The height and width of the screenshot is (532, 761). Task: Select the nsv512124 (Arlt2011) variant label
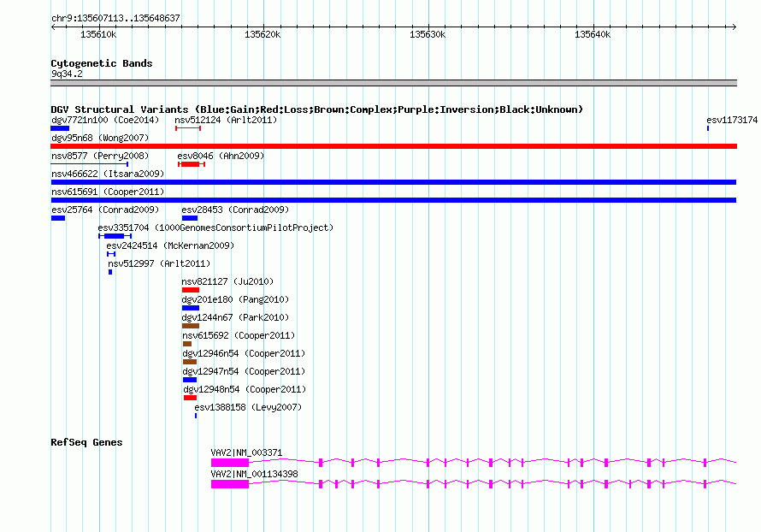(x=226, y=120)
